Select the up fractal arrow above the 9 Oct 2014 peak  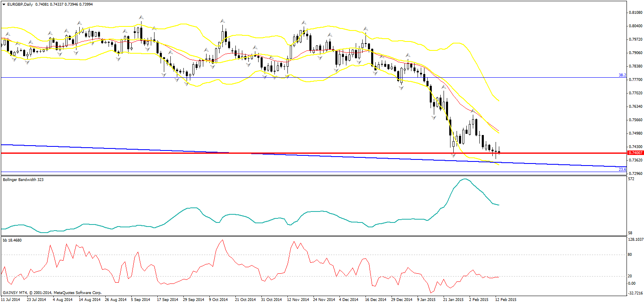click(222, 21)
